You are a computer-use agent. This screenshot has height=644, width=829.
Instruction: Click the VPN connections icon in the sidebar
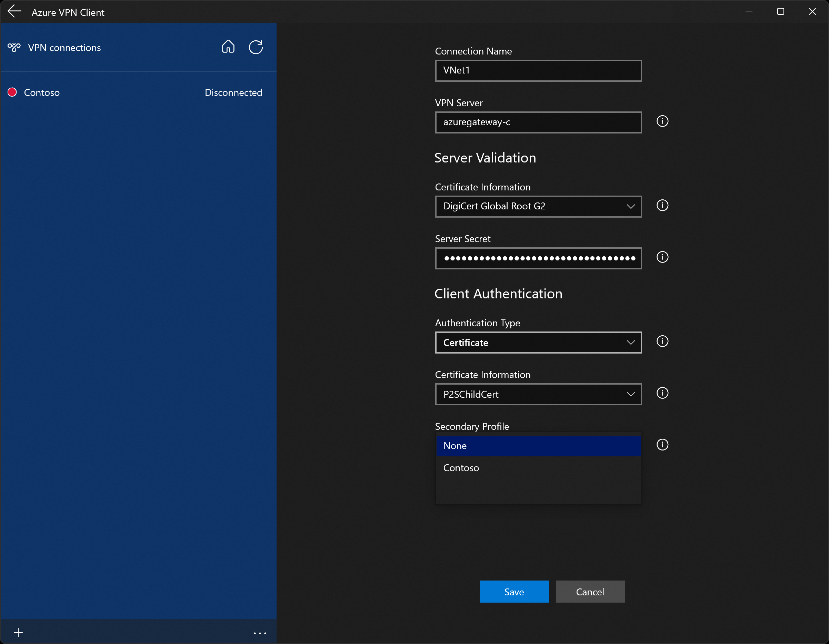[x=14, y=48]
